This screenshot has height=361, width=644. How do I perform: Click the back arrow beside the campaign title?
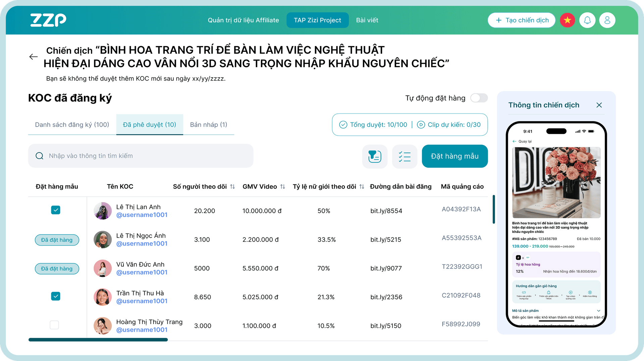(x=33, y=57)
